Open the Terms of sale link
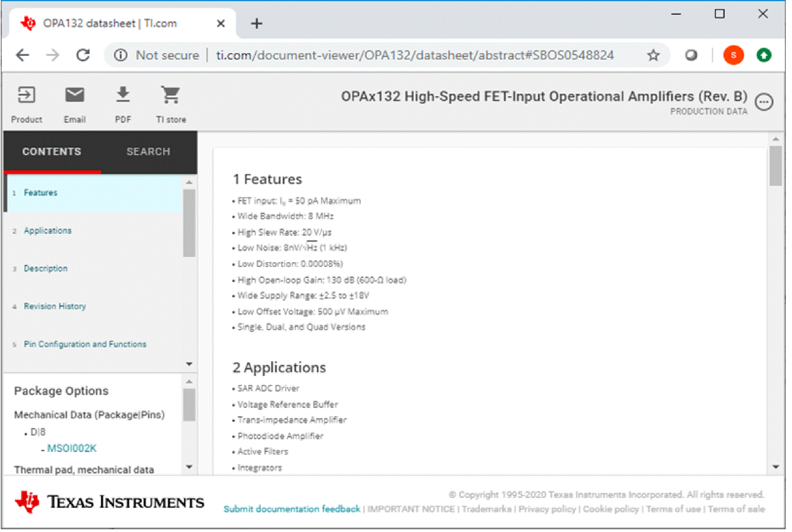Image resolution: width=792 pixels, height=532 pixels. tap(736, 509)
